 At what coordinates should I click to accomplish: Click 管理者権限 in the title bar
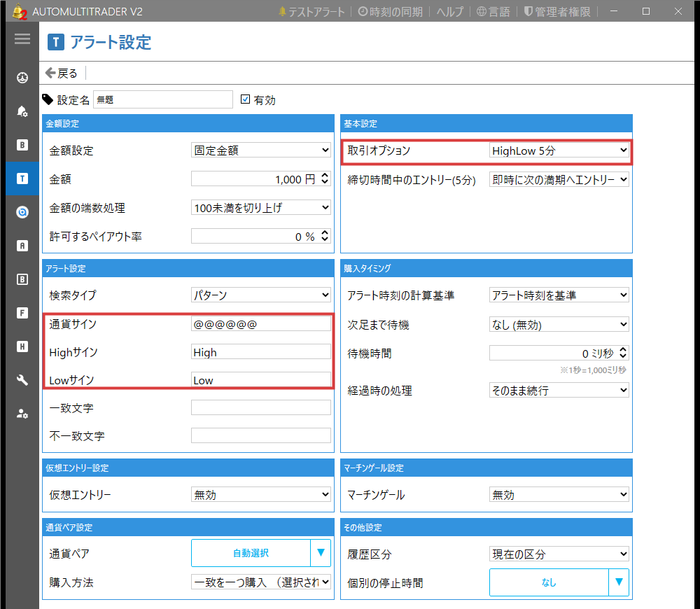coord(557,12)
